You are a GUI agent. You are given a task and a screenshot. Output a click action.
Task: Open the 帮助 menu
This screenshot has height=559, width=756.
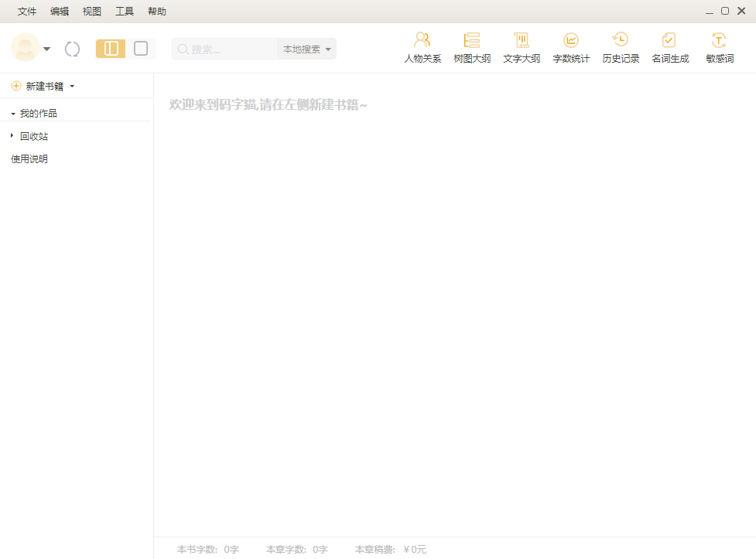coord(157,11)
